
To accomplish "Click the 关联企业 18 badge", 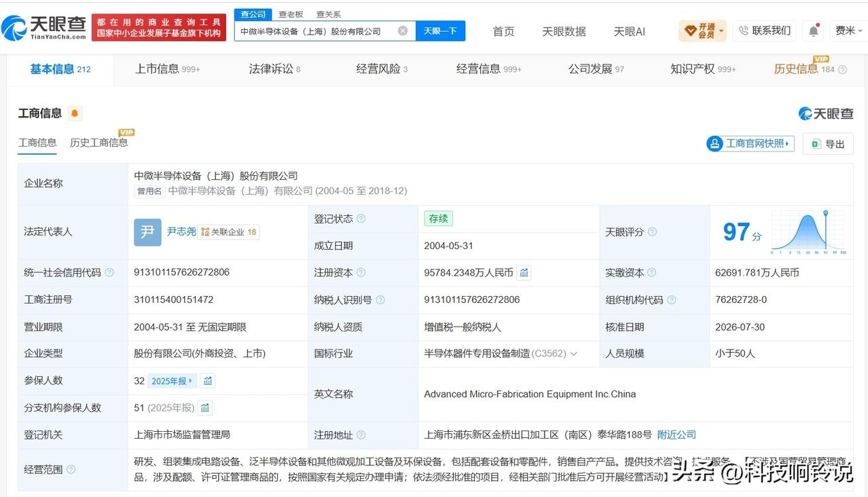I will coord(229,232).
